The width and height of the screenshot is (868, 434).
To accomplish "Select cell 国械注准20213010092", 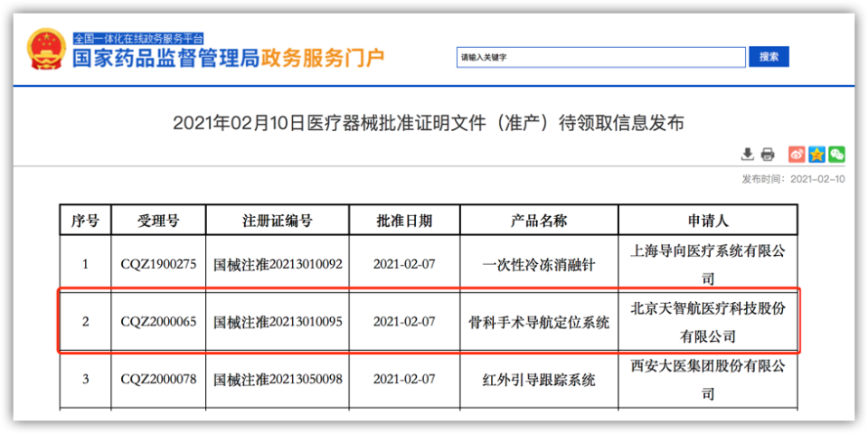I will pyautogui.click(x=278, y=264).
